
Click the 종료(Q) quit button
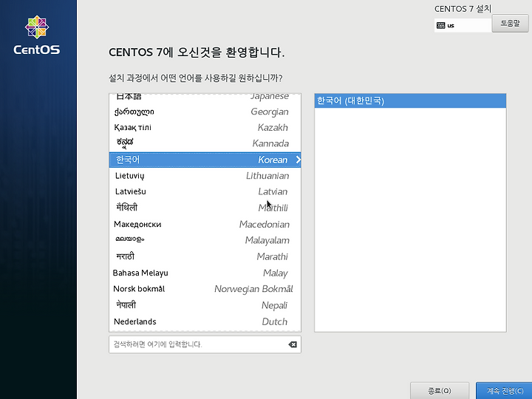point(440,391)
